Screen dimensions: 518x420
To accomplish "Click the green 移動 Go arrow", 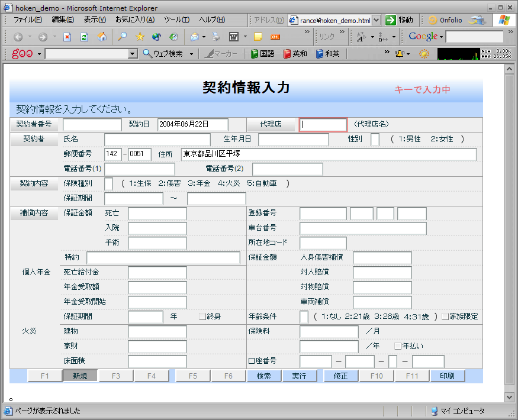I will (x=391, y=20).
